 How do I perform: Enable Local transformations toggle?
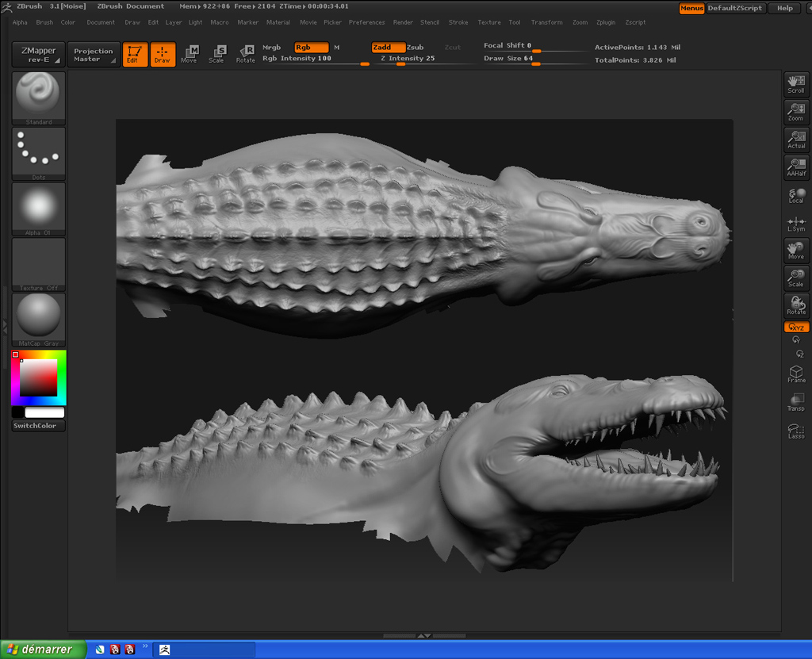(x=796, y=196)
